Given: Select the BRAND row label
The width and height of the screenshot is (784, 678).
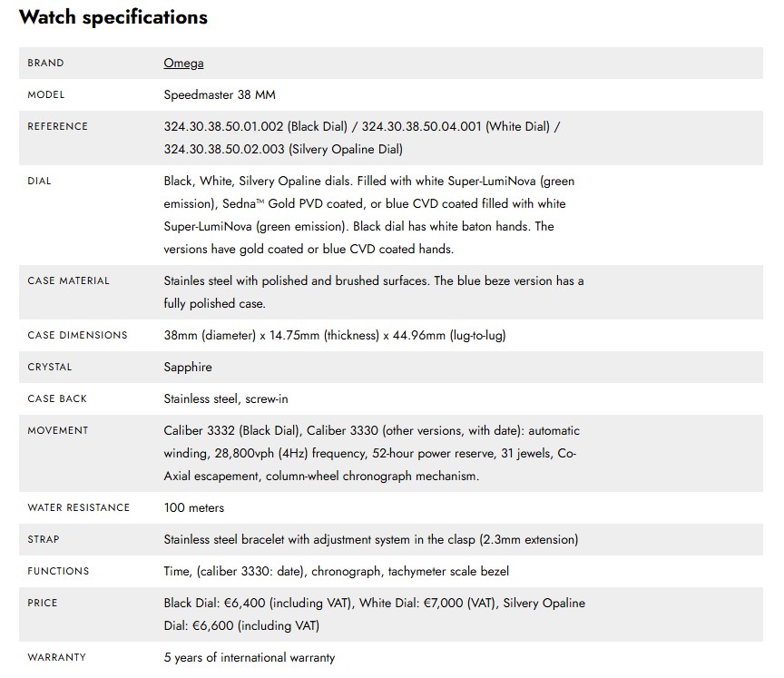Looking at the screenshot, I should click(45, 63).
